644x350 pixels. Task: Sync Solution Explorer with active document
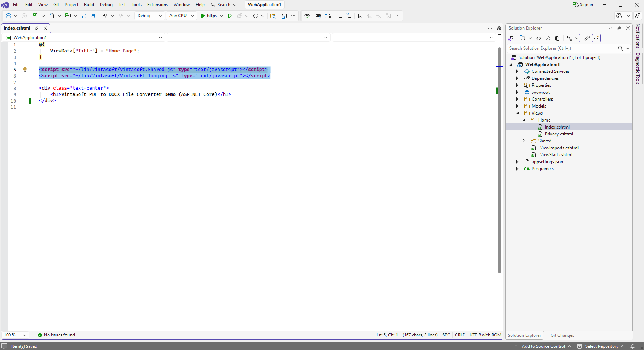tap(538, 38)
